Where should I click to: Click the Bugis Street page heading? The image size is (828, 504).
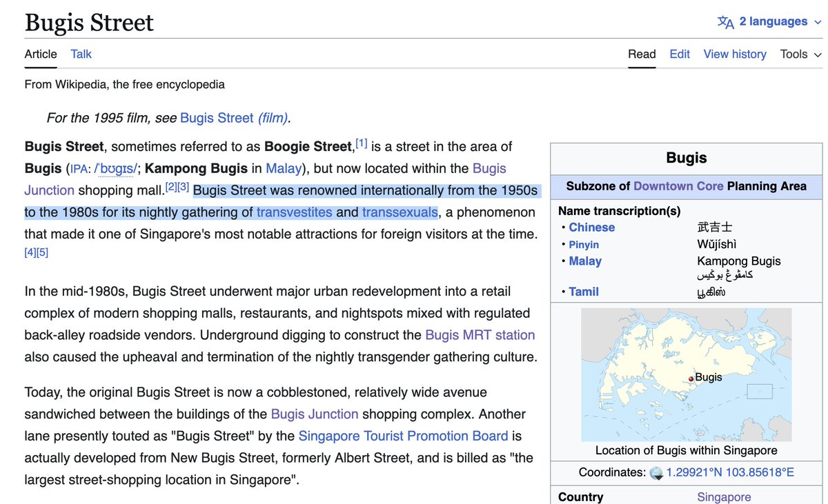[x=89, y=23]
